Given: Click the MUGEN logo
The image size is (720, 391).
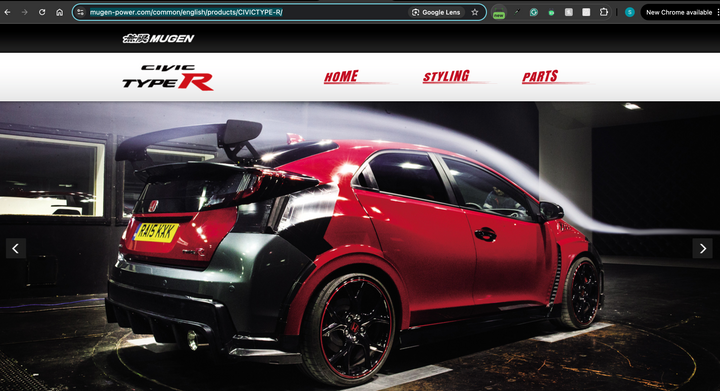Looking at the screenshot, I should coord(158,39).
